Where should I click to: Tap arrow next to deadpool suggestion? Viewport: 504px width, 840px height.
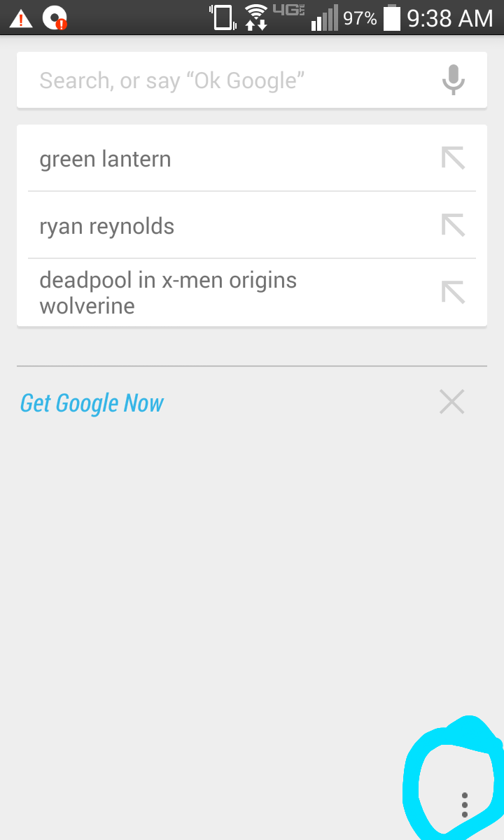click(x=453, y=292)
